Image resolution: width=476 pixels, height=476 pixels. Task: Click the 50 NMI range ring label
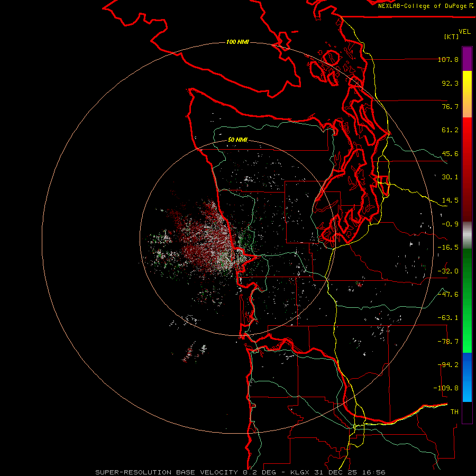[237, 140]
